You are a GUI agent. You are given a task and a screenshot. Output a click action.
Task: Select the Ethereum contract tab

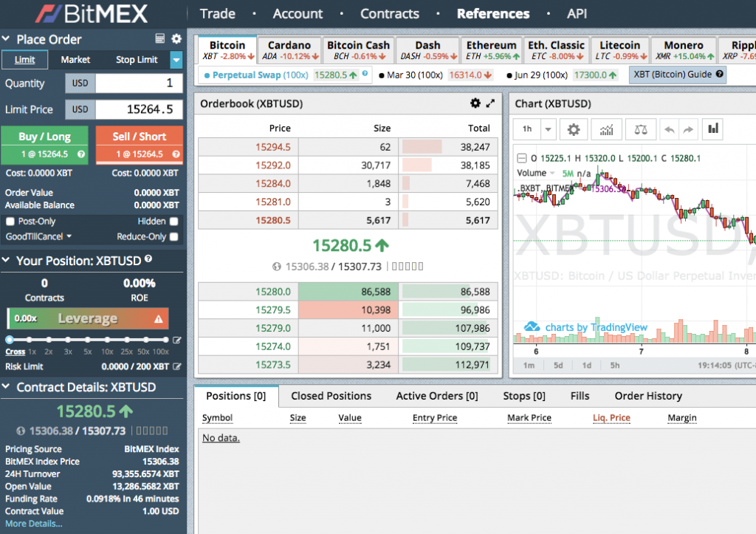click(x=491, y=49)
